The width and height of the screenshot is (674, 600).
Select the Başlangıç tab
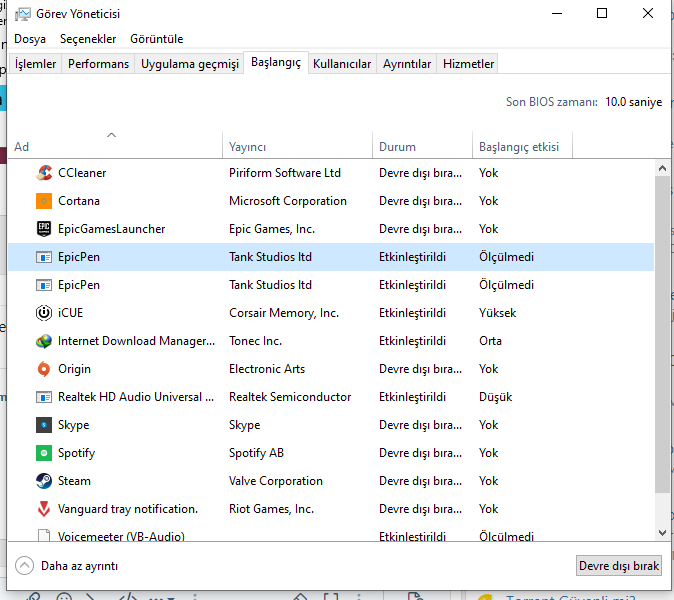[276, 63]
